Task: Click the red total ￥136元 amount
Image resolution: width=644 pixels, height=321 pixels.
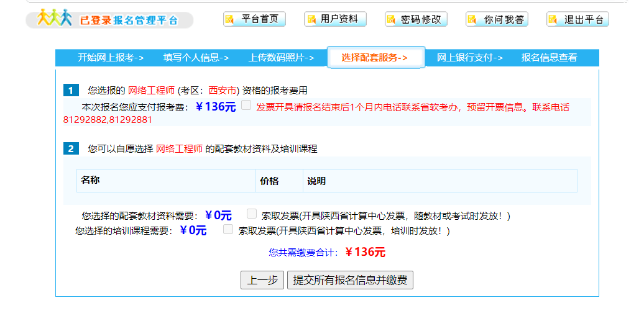Action: [365, 252]
